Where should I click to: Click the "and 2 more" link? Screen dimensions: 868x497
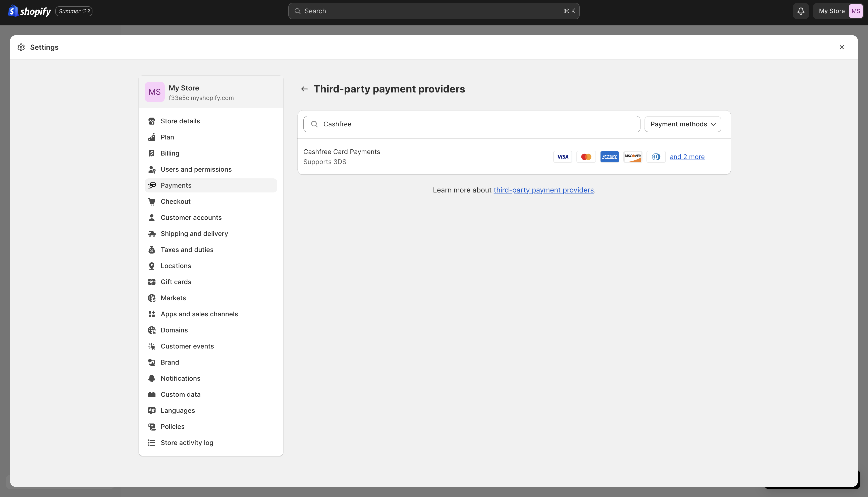[687, 157]
